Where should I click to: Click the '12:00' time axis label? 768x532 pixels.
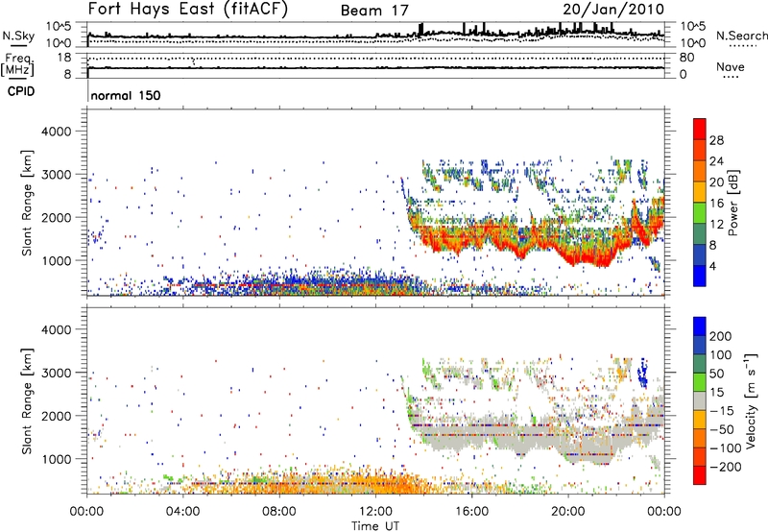pos(375,512)
